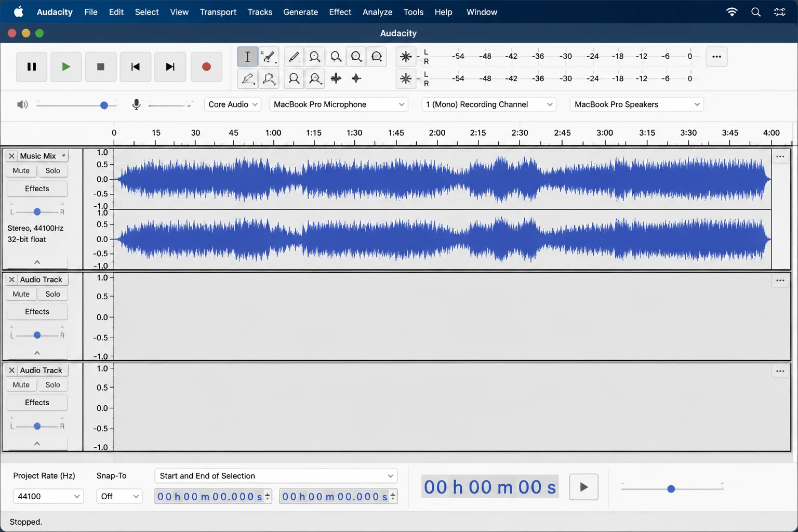
Task: Collapse the last Audio Track
Action: 37,444
